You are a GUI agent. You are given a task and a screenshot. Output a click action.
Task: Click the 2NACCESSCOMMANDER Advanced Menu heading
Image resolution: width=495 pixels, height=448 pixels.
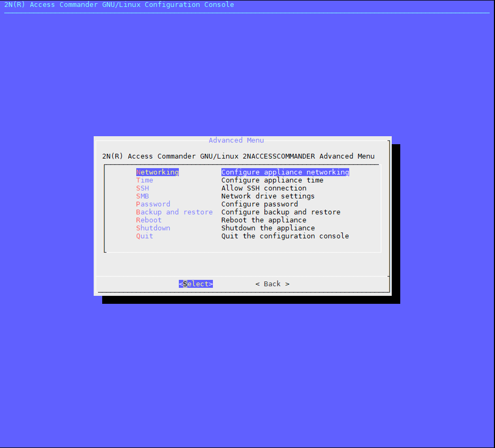(238, 156)
